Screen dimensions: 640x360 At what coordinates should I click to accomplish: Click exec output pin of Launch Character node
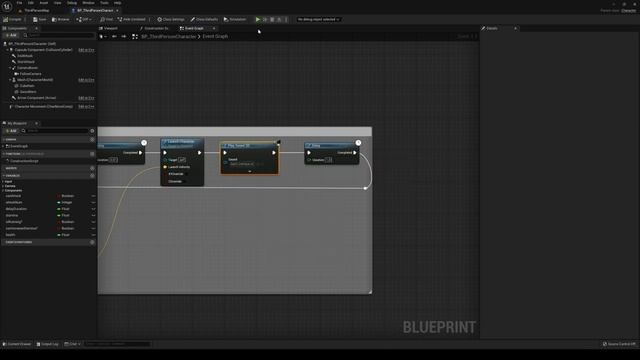(x=199, y=153)
